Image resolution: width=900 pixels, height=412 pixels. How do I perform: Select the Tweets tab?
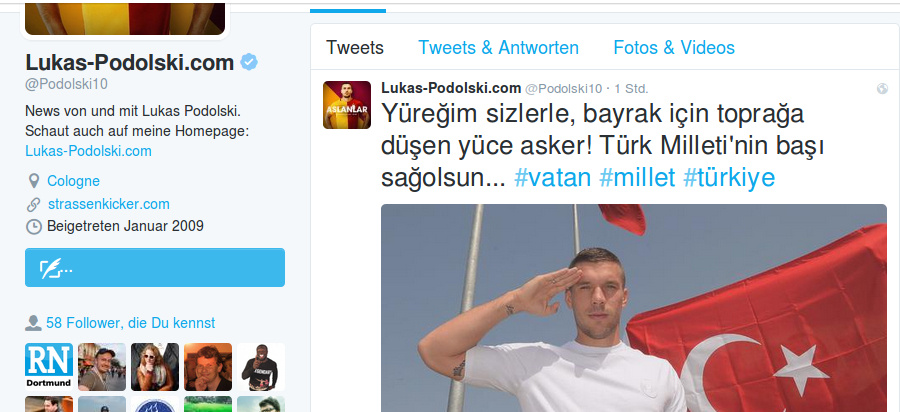coord(355,47)
